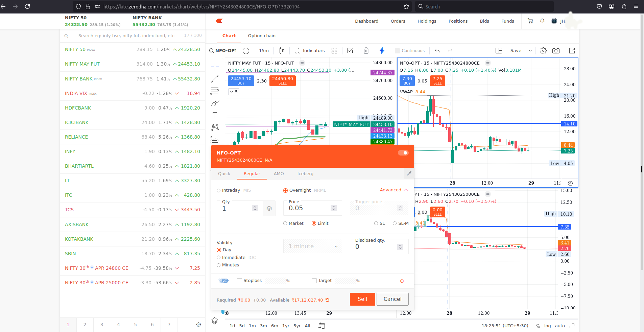The height and width of the screenshot is (332, 644).
Task: Toggle the Continuous checkbox
Action: pos(397,51)
